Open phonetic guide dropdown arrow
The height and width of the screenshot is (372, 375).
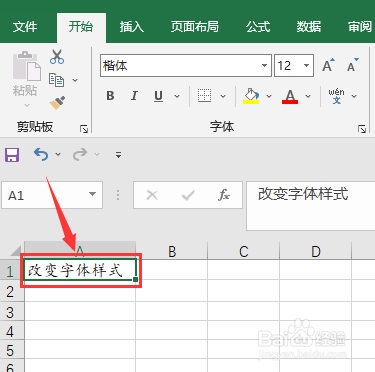tap(354, 96)
